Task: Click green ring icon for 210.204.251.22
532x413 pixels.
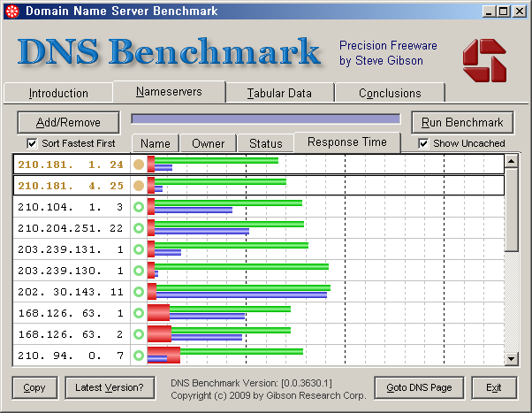Action: [x=139, y=228]
